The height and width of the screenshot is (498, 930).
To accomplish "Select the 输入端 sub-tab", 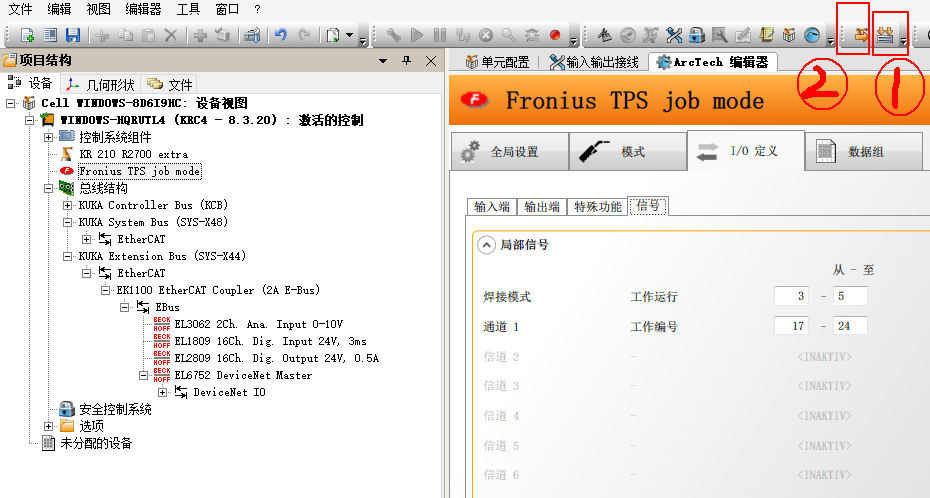I will click(x=492, y=207).
